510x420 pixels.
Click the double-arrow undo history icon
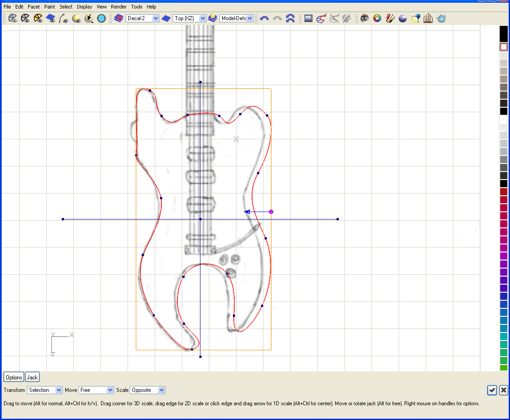[290, 18]
